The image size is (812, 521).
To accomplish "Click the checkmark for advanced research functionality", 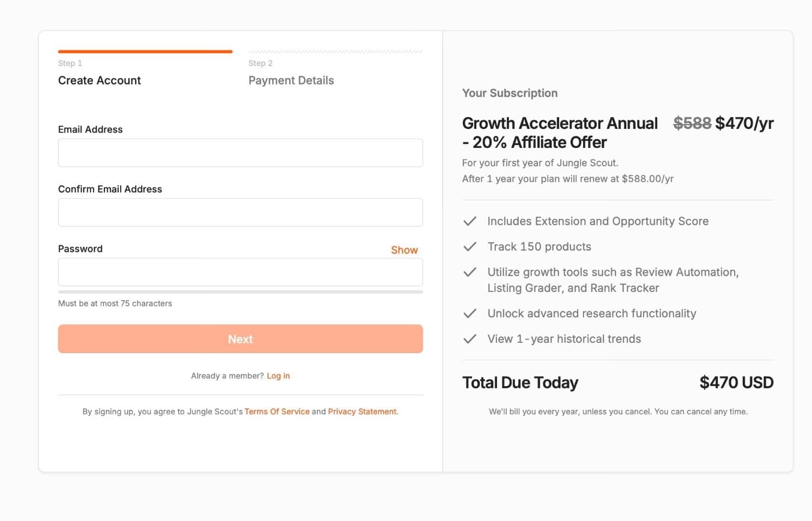I will pyautogui.click(x=469, y=313).
